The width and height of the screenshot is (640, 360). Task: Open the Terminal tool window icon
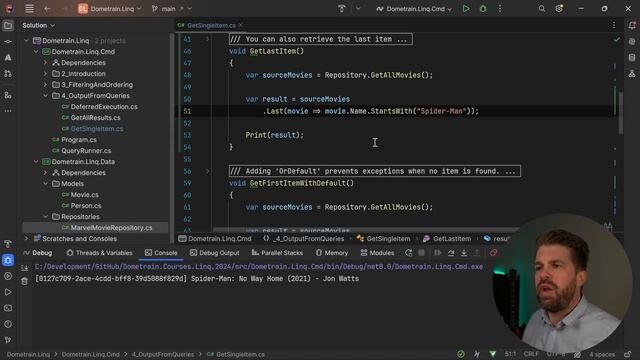[x=8, y=308]
